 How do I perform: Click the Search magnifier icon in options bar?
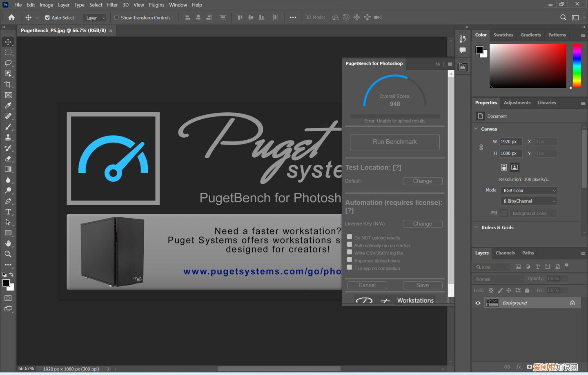point(563,18)
